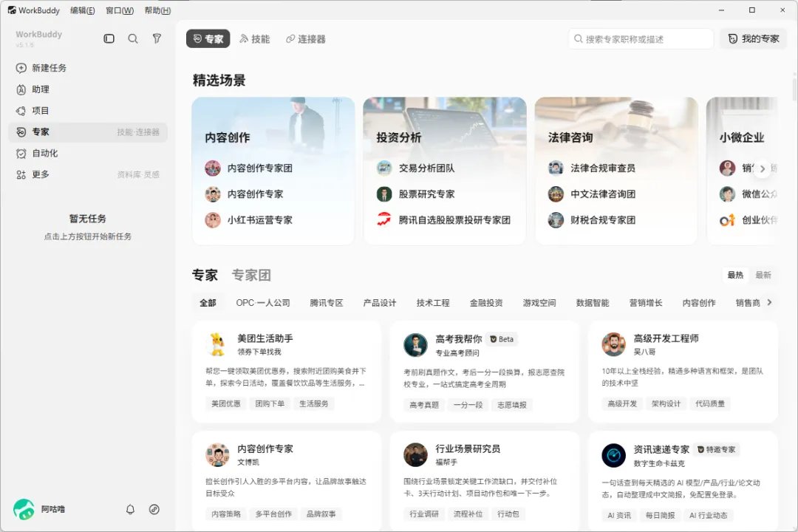Screen dimensions: 798x532
Task: Select the 游戏空间 category filter
Action: click(539, 303)
